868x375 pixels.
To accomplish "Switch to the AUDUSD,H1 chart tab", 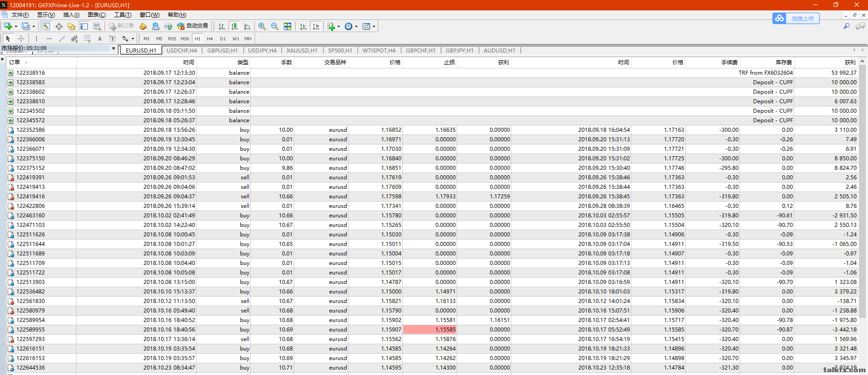I will click(x=499, y=50).
